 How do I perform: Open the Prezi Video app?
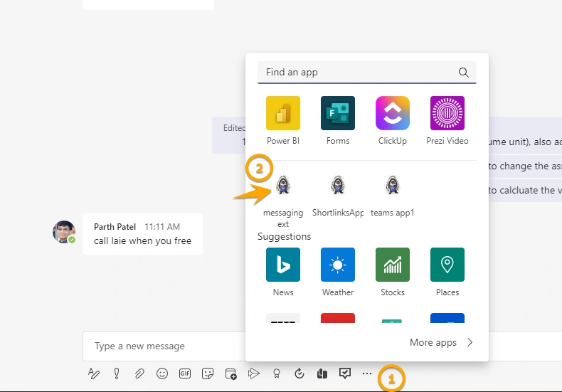click(x=447, y=113)
